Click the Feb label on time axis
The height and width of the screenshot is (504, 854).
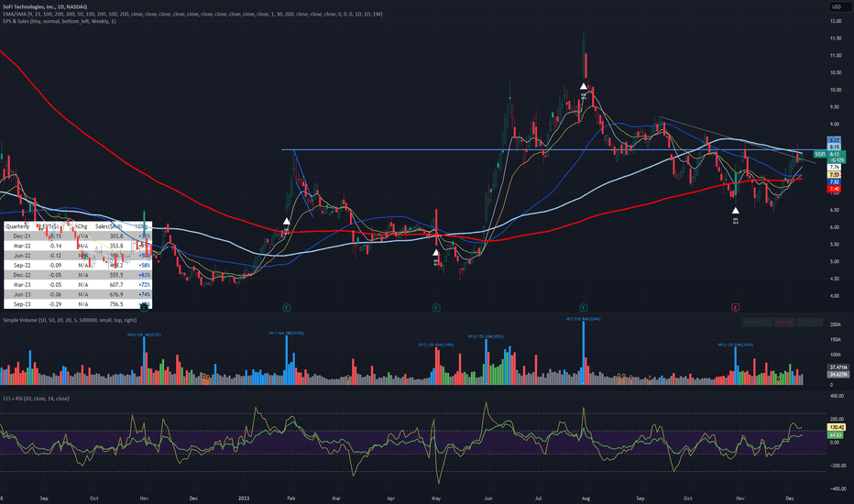pyautogui.click(x=290, y=498)
